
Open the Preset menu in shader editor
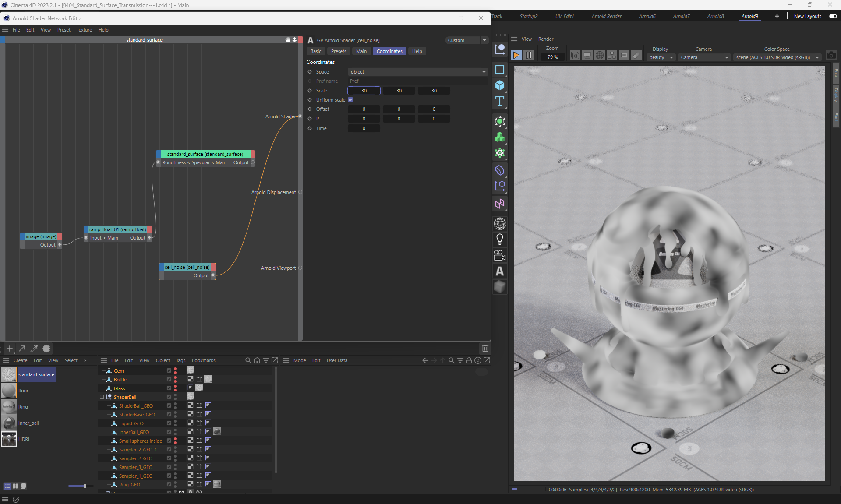coord(64,30)
